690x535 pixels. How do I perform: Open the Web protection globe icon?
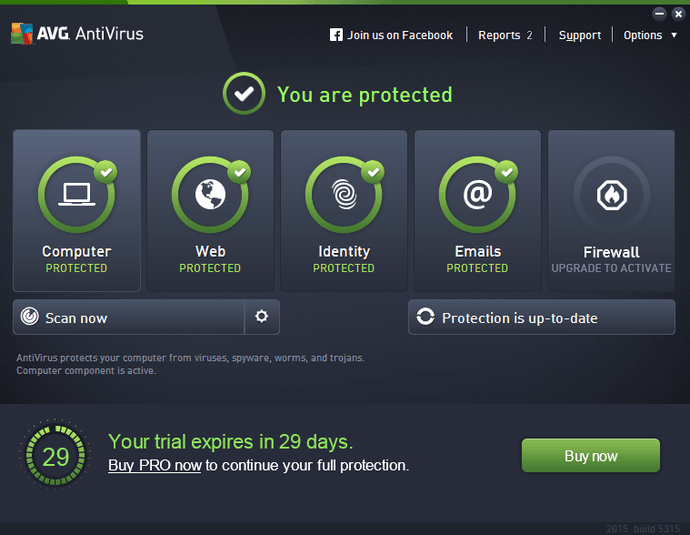tap(210, 194)
